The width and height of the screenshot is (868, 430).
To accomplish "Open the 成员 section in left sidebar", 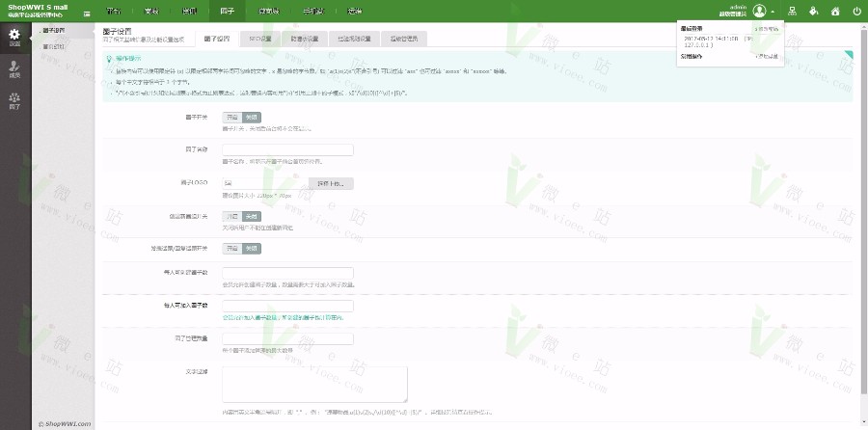I will click(x=14, y=69).
